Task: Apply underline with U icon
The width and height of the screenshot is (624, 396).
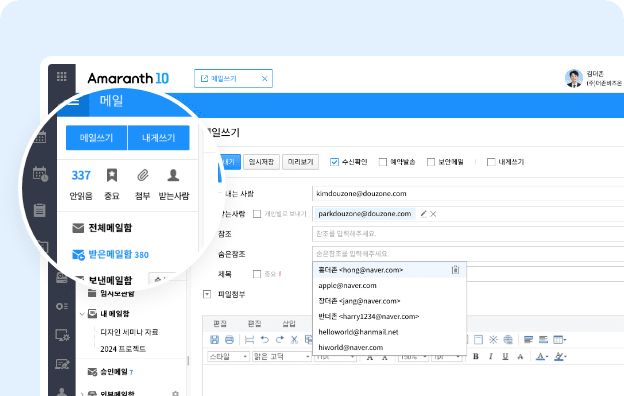Action: (505, 357)
